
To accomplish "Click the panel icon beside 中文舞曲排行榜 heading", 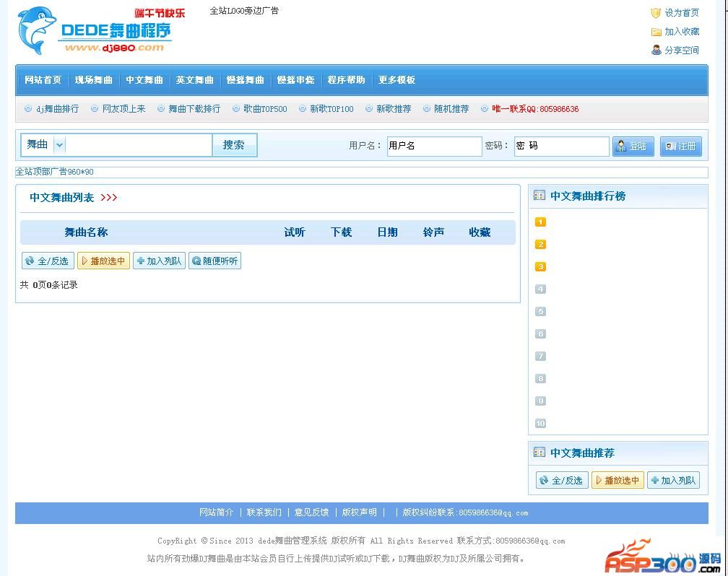I will click(x=539, y=196).
